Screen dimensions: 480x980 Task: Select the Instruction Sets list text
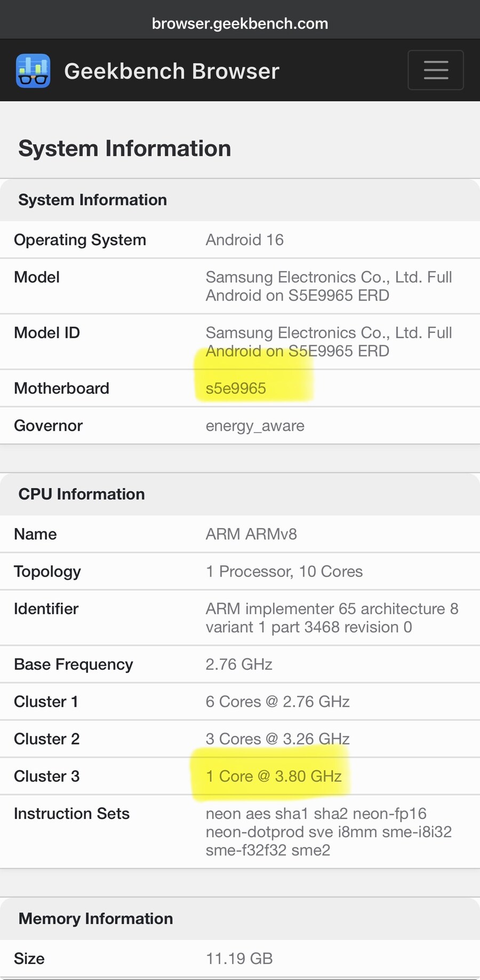[328, 832]
